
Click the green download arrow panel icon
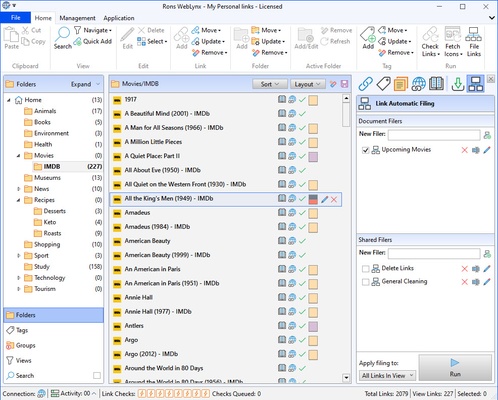[x=458, y=84]
